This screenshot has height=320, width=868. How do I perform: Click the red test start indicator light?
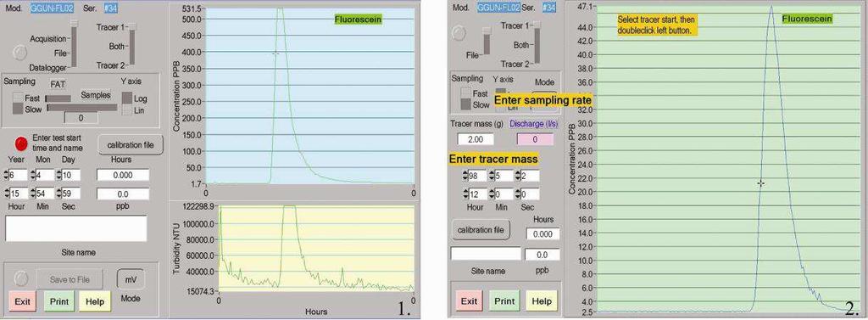point(21,144)
